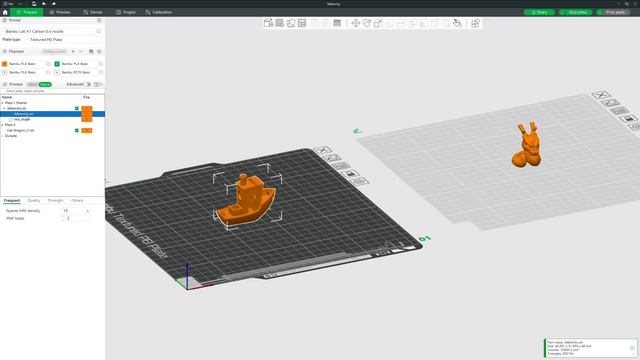Collapse the Plate 1 tree node
The width and height of the screenshot is (640, 360).
click(x=2, y=103)
